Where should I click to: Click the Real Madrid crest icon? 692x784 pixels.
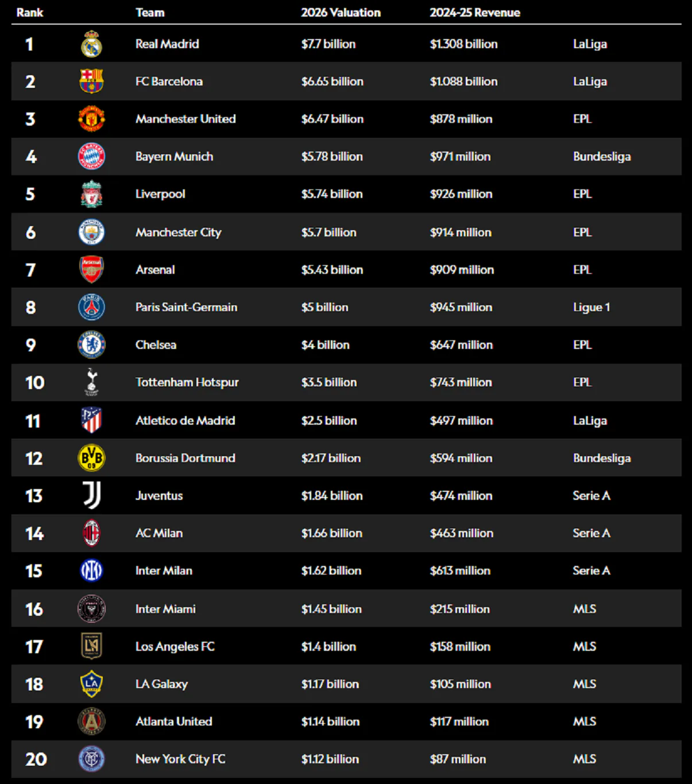coord(91,44)
